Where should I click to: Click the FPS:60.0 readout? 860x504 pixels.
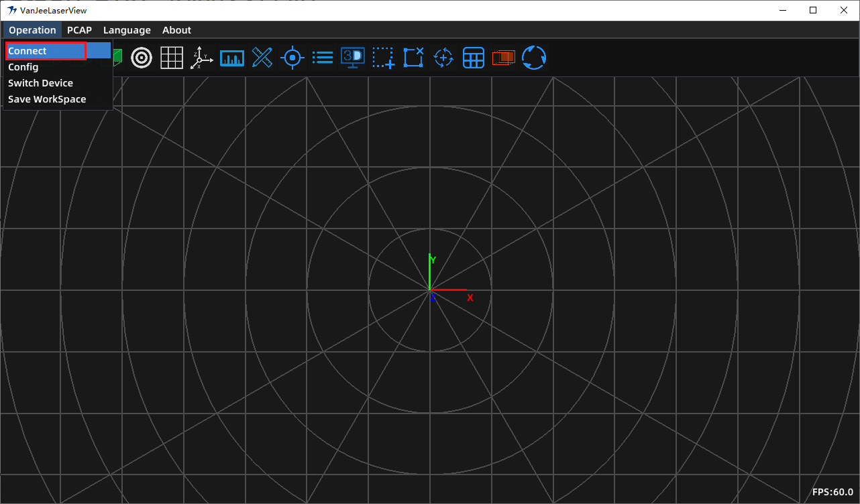[x=833, y=492]
